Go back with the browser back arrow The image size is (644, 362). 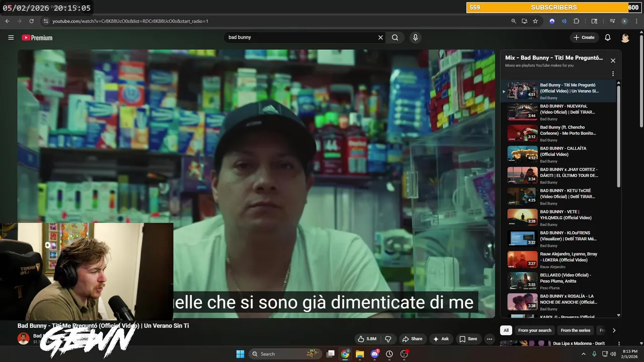(x=7, y=21)
